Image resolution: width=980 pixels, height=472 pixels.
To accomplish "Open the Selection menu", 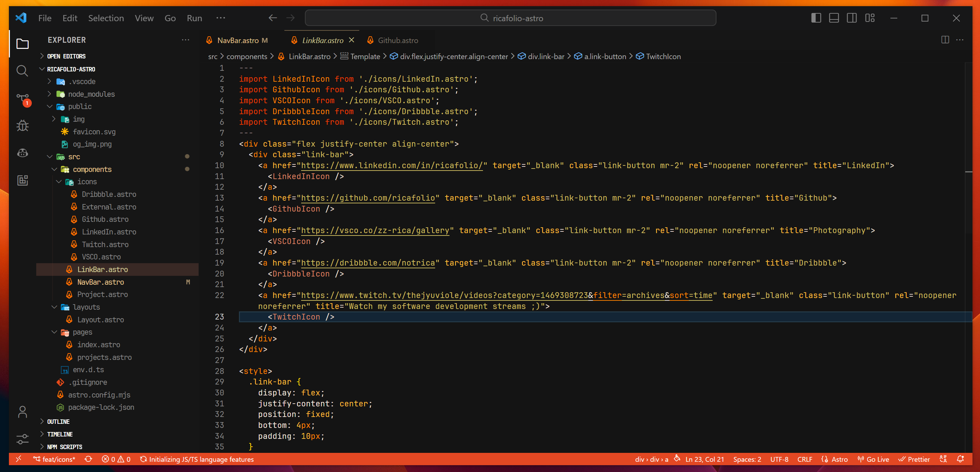I will point(106,18).
